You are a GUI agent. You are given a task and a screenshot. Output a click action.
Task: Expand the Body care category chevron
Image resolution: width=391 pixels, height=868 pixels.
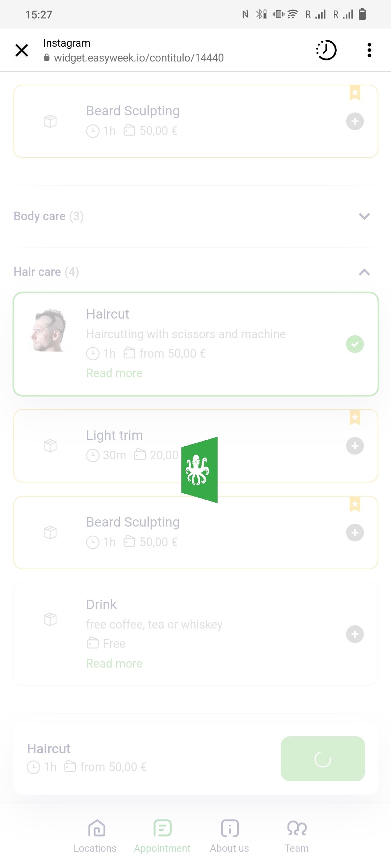[364, 216]
